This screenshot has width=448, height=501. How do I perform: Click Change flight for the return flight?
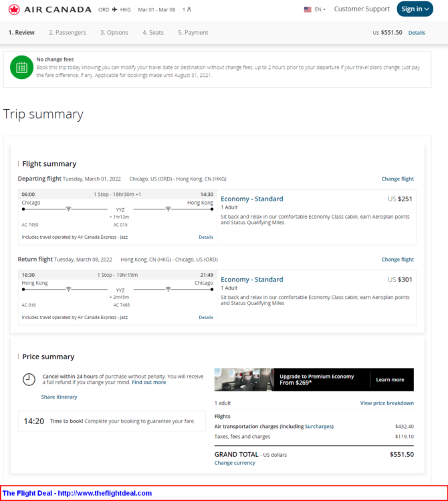[x=398, y=260]
